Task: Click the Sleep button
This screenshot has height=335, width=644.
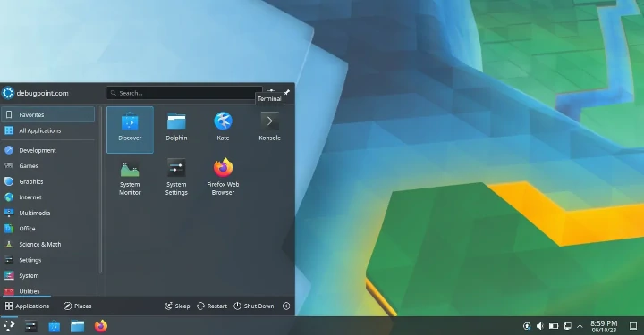Action: tap(177, 306)
